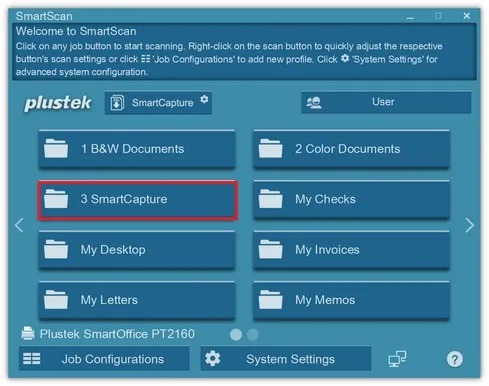Minimize the SmartScan window

[x=410, y=17]
